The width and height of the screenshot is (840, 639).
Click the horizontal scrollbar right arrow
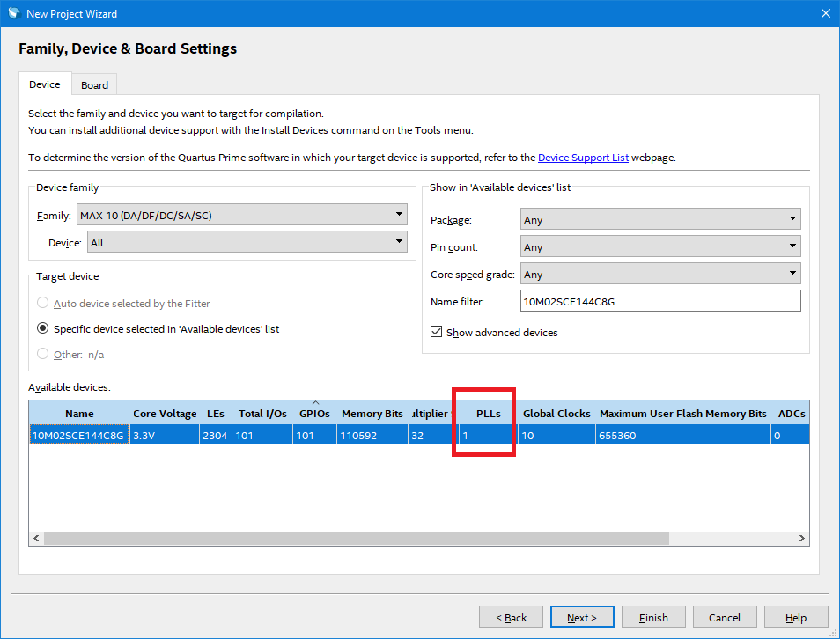[x=802, y=539]
